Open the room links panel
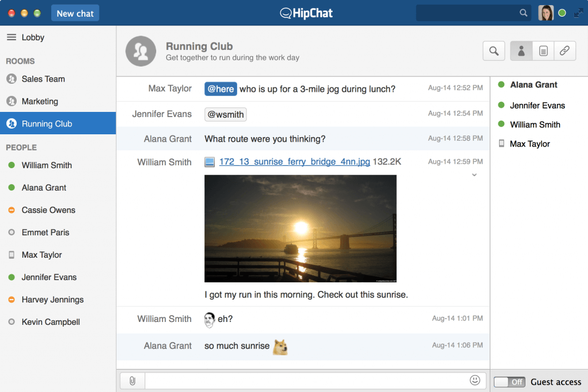This screenshot has width=588, height=392. (564, 51)
